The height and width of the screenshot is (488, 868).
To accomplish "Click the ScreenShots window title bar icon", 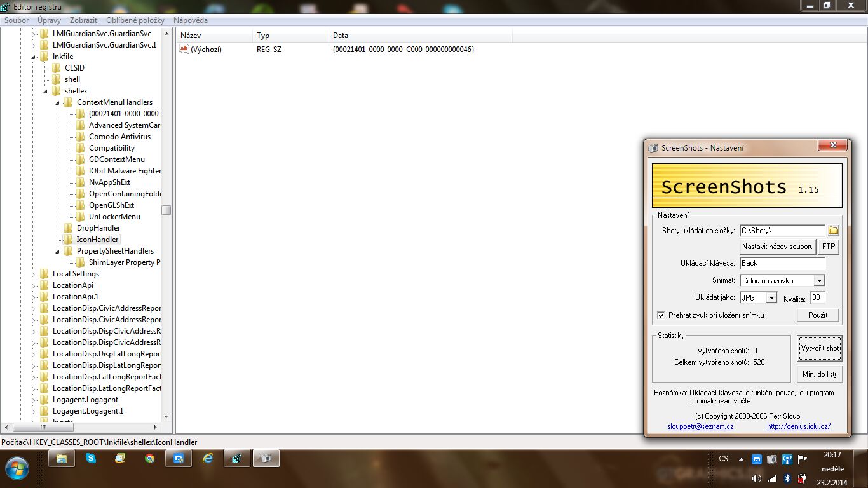I will coord(653,148).
